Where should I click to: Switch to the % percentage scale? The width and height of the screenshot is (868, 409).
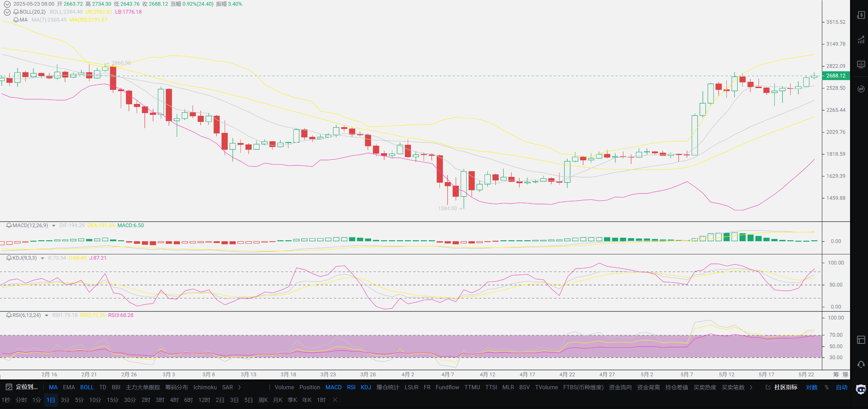827,388
